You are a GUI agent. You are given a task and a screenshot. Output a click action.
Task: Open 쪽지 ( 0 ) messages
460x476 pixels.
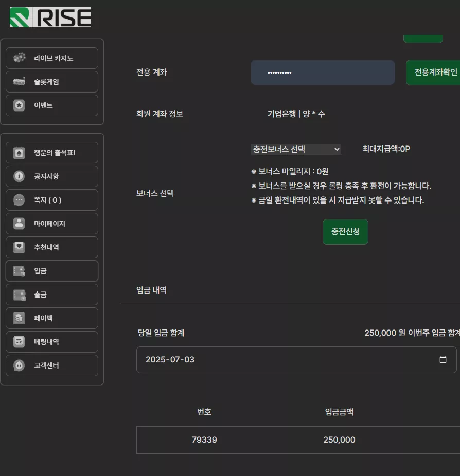pos(52,200)
